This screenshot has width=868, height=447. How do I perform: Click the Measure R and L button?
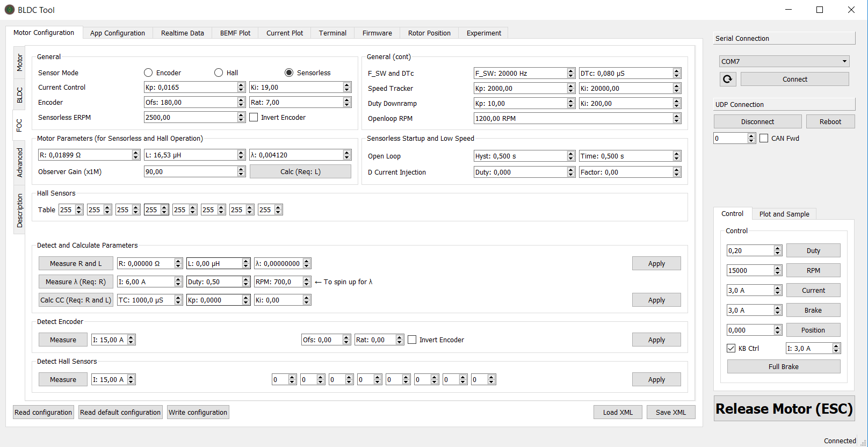76,263
